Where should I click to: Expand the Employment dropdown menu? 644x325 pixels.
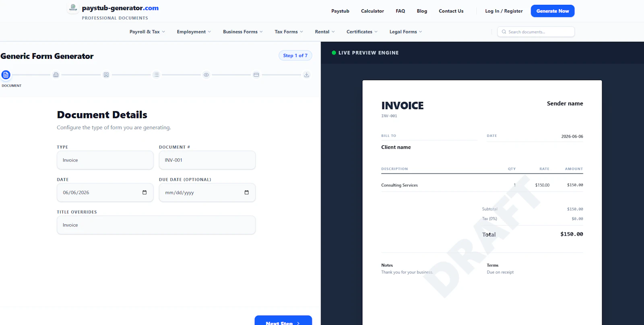[194, 32]
